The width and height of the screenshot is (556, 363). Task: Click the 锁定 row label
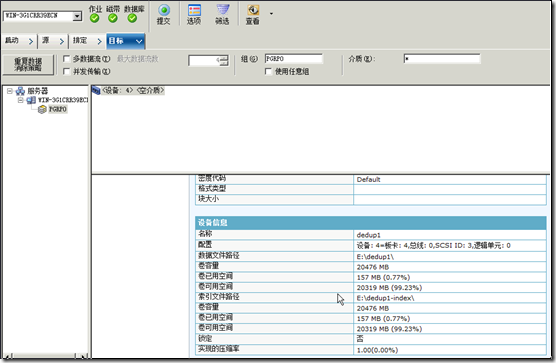click(x=205, y=338)
